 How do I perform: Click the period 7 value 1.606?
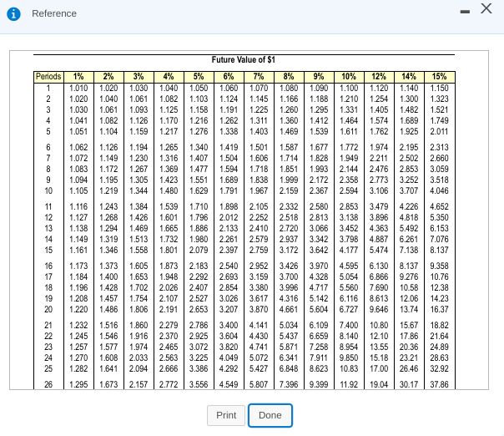pos(259,159)
